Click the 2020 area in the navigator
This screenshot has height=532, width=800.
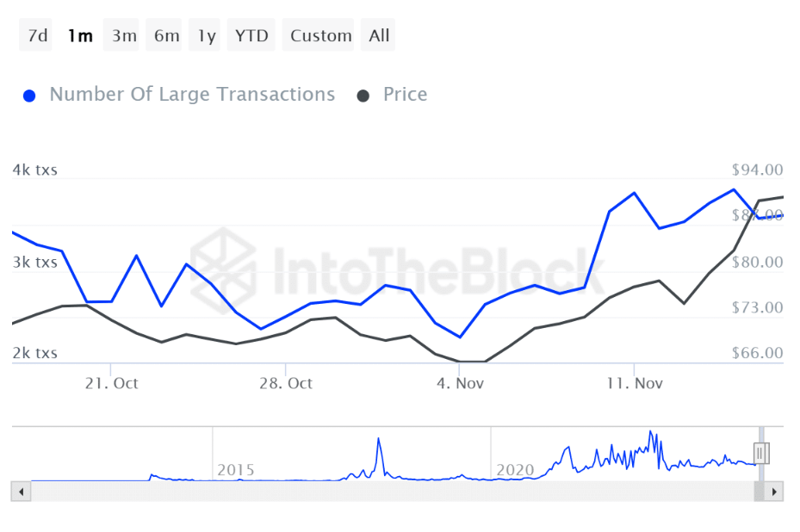515,470
